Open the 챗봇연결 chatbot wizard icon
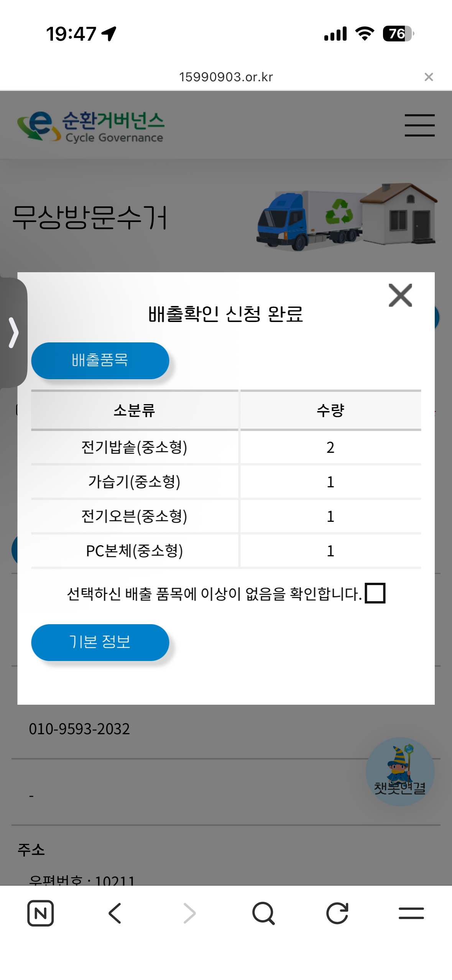The image size is (452, 980). (400, 771)
